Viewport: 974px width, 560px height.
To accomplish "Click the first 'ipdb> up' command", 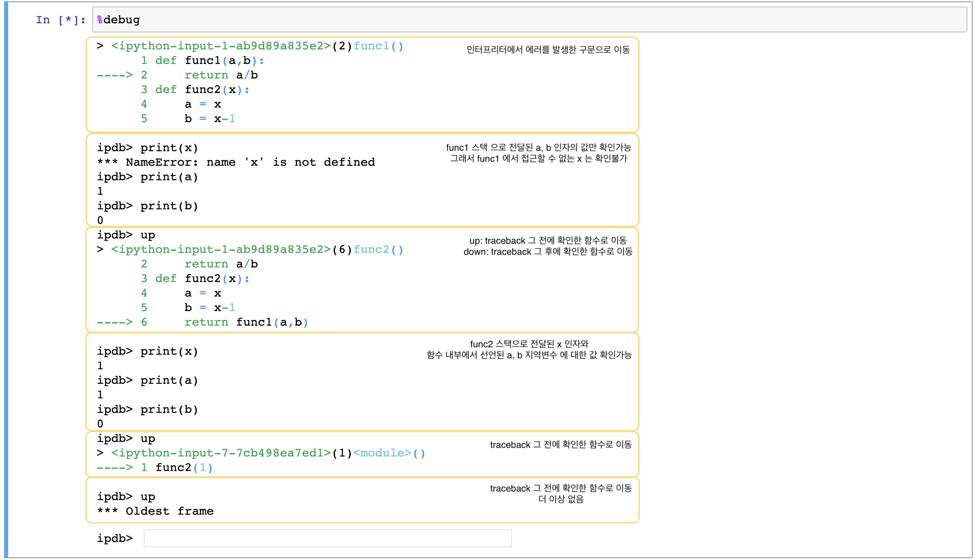I will coord(126,235).
